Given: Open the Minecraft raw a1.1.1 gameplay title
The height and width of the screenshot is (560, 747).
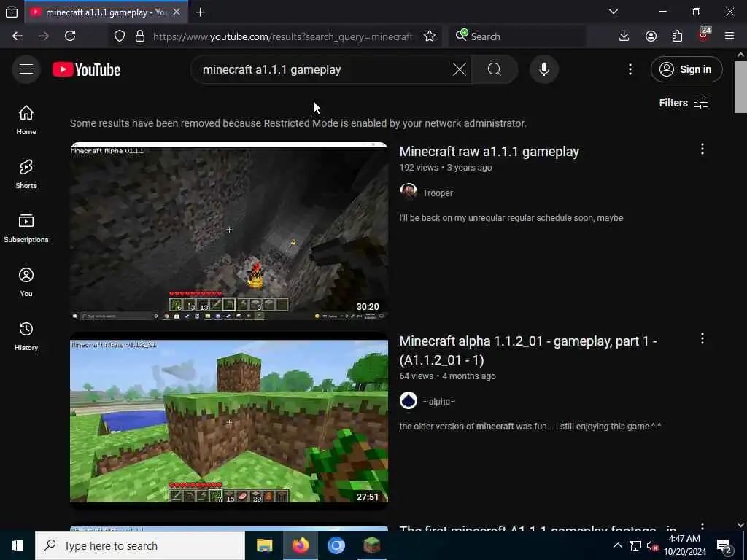Looking at the screenshot, I should [489, 152].
